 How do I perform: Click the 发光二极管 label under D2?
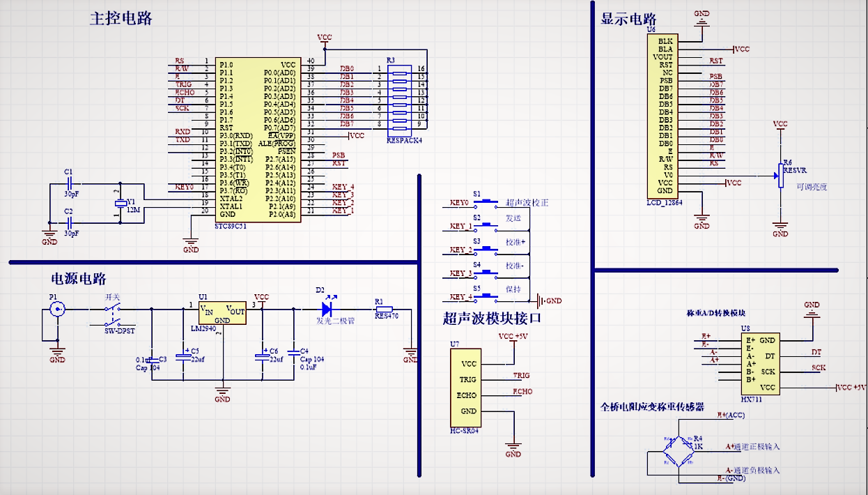336,321
